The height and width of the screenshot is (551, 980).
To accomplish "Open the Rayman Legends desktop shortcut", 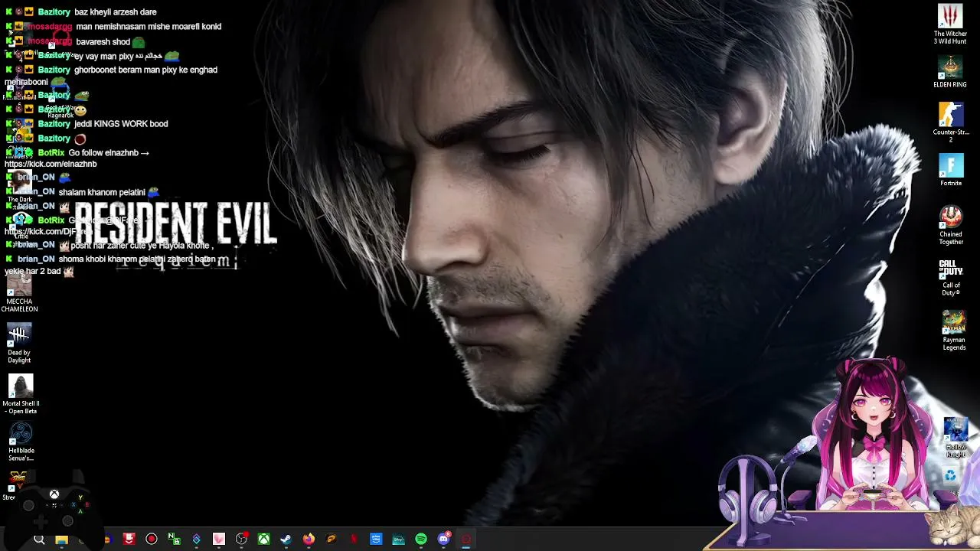I will coord(954,331).
